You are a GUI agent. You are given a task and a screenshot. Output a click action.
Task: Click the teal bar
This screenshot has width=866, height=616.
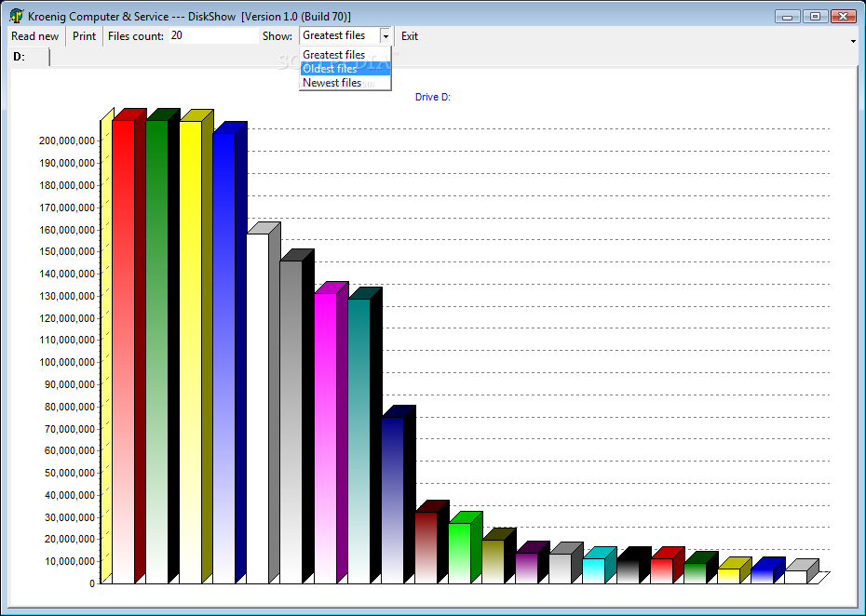click(x=359, y=441)
